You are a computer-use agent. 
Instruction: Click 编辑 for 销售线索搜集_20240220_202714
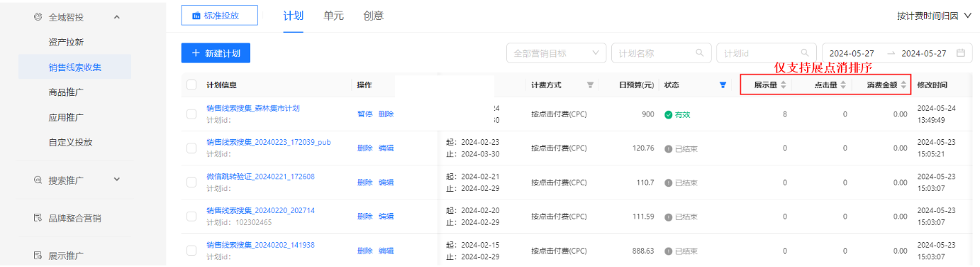pyautogui.click(x=386, y=217)
